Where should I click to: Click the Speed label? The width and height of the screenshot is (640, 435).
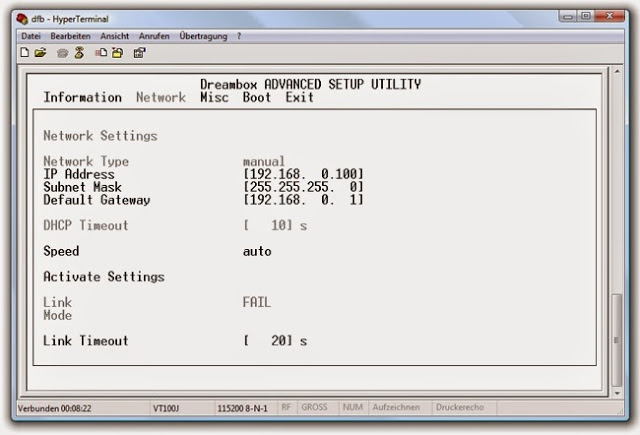coord(61,251)
